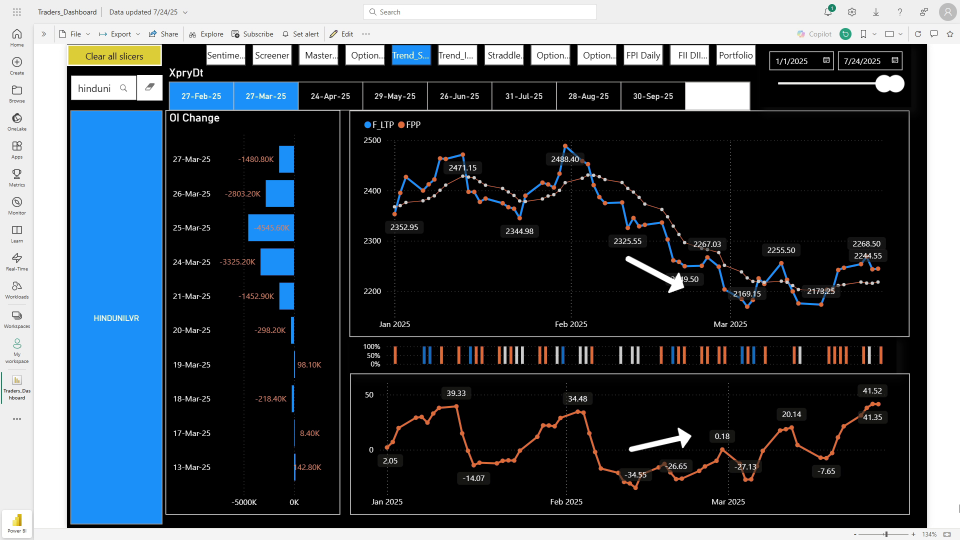Viewport: 960px width, 540px height.
Task: Open Apps in the left sidebar
Action: (17, 150)
